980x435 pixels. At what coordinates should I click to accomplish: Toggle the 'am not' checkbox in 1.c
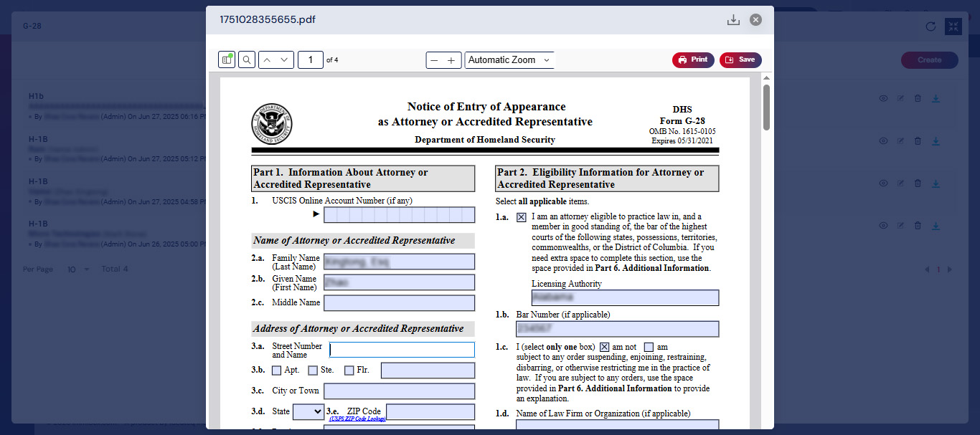coord(604,347)
